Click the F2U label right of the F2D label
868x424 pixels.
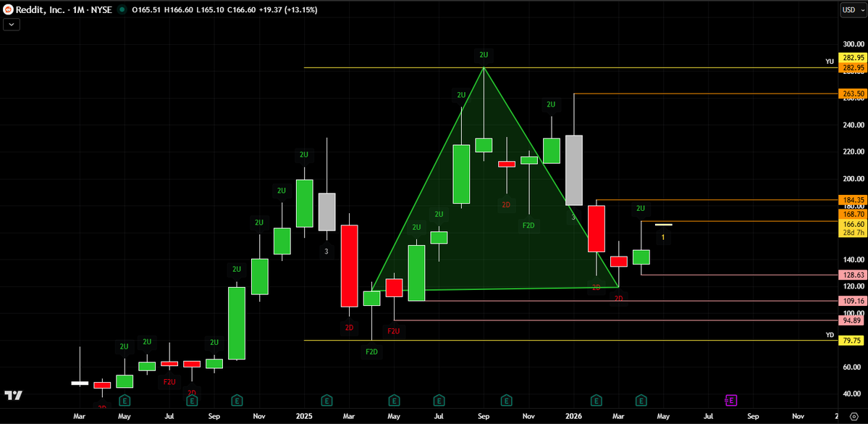coord(394,331)
